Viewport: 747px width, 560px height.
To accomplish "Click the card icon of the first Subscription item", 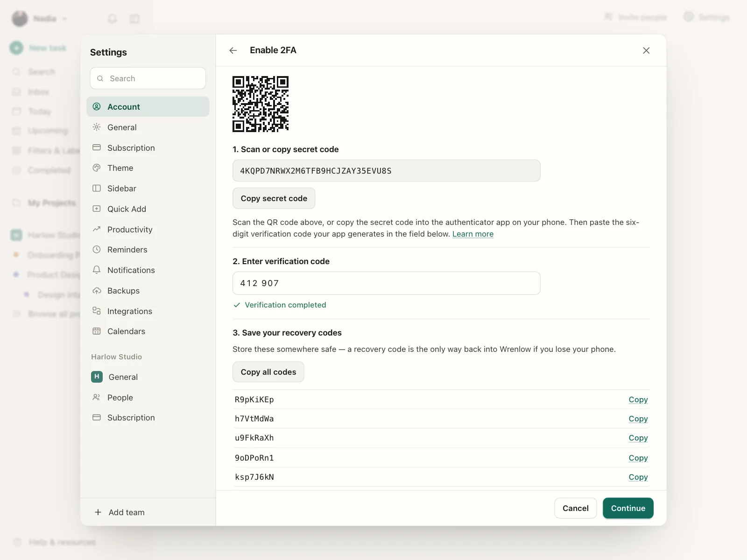I will pyautogui.click(x=97, y=147).
